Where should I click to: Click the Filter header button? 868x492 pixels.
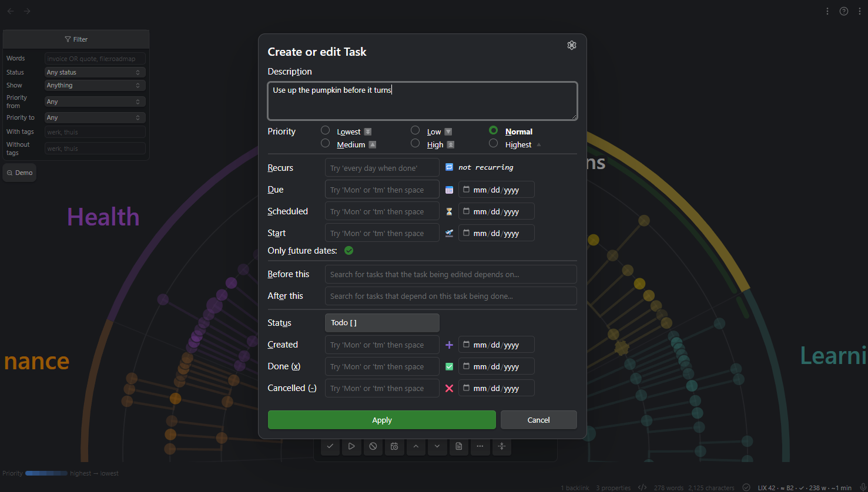[76, 39]
